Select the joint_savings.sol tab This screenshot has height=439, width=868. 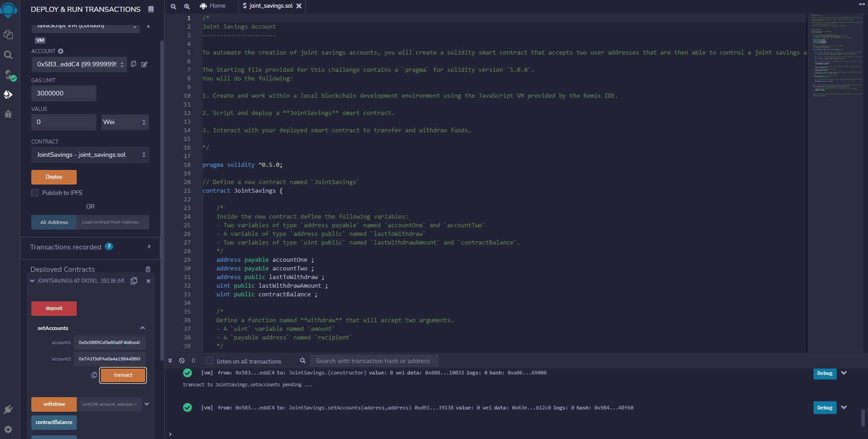point(271,6)
